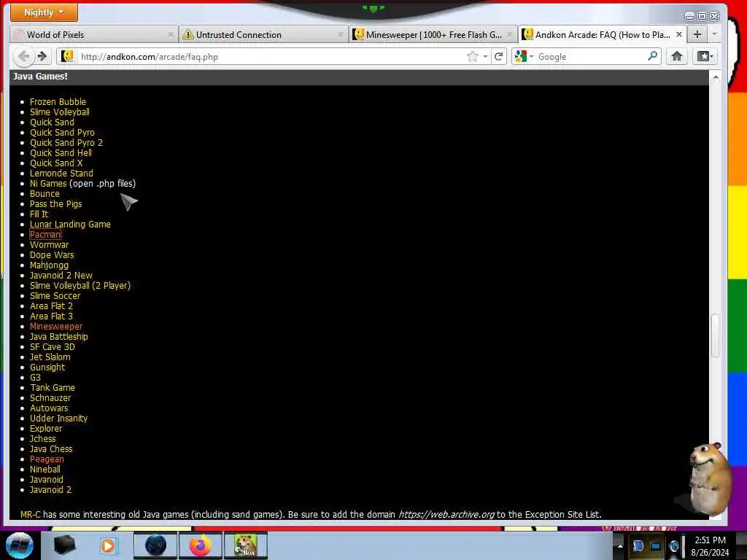747x560 pixels.
Task: Open the MR-C link
Action: click(31, 514)
